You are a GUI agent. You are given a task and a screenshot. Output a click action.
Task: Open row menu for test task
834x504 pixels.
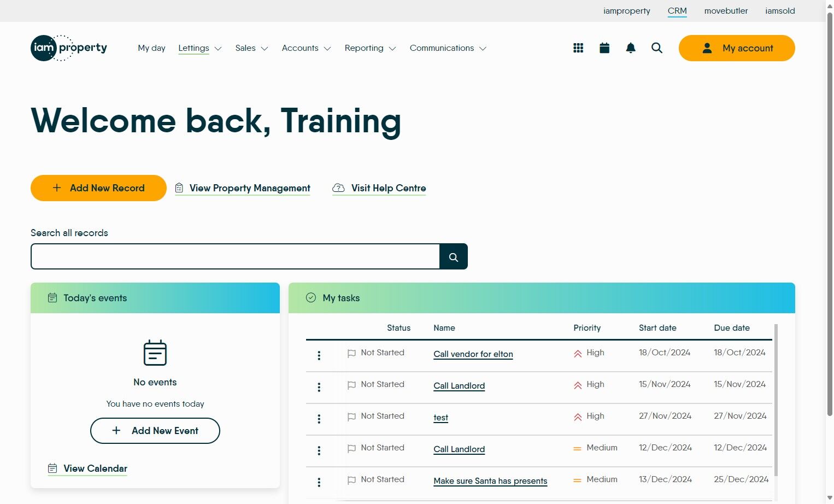[x=319, y=419]
